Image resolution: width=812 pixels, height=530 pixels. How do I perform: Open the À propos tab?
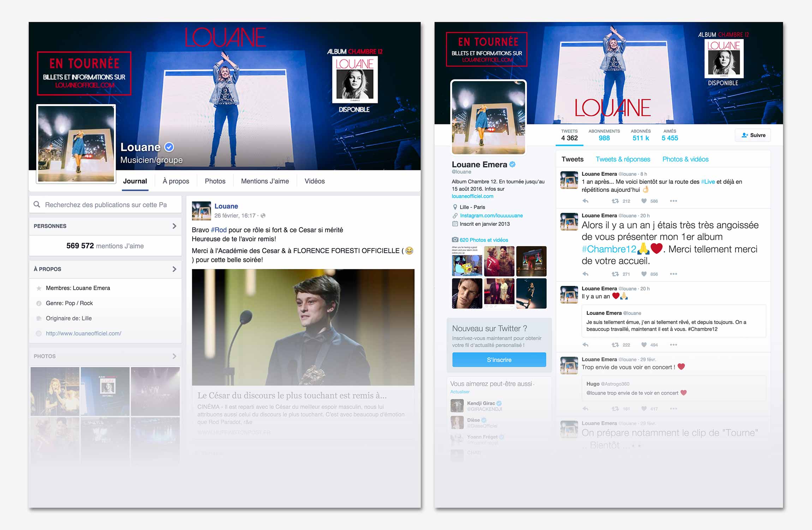point(176,181)
